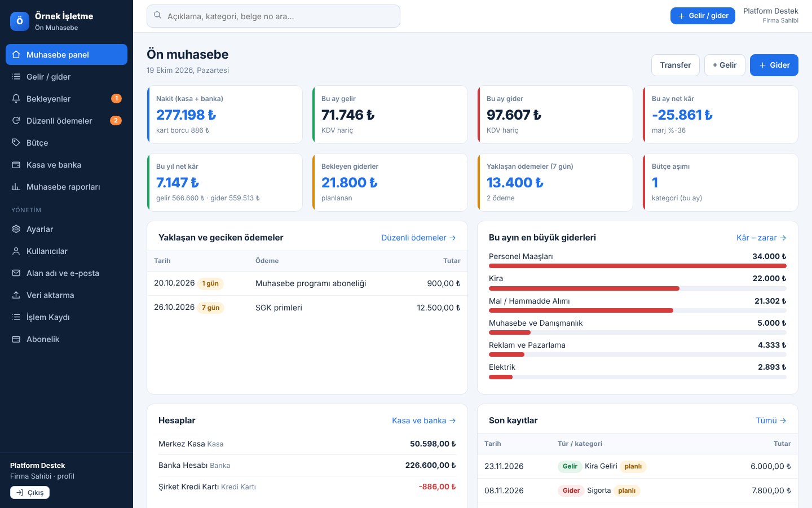Select İşlem Kaydı in the sidebar

pos(67,317)
